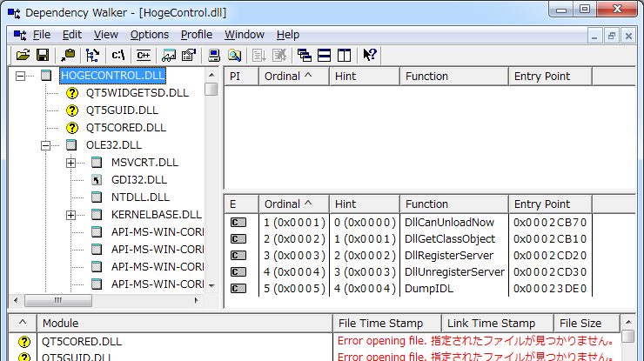This screenshot has width=644, height=361.
Task: Sort module list by File Size
Action: [587, 324]
